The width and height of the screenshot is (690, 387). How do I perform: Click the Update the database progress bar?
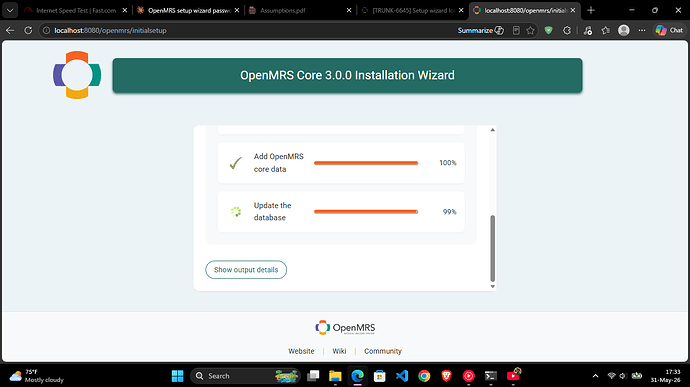pyautogui.click(x=366, y=212)
